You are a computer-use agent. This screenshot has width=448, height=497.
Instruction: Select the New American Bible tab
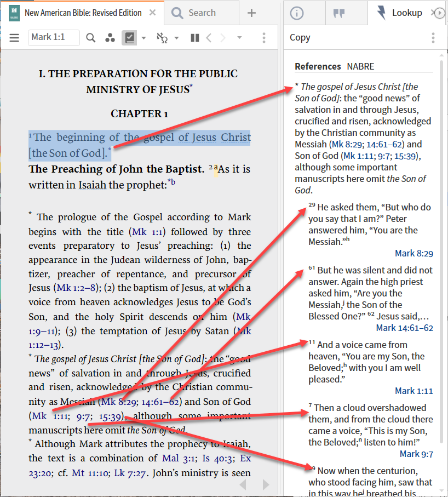coord(83,13)
